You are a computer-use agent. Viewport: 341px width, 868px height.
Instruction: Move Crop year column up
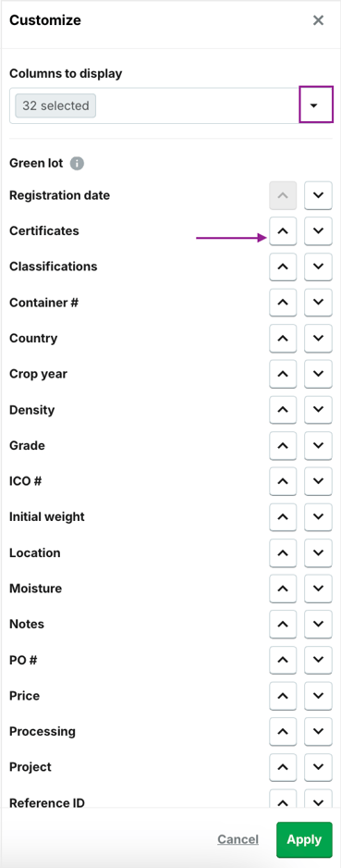coord(283,374)
